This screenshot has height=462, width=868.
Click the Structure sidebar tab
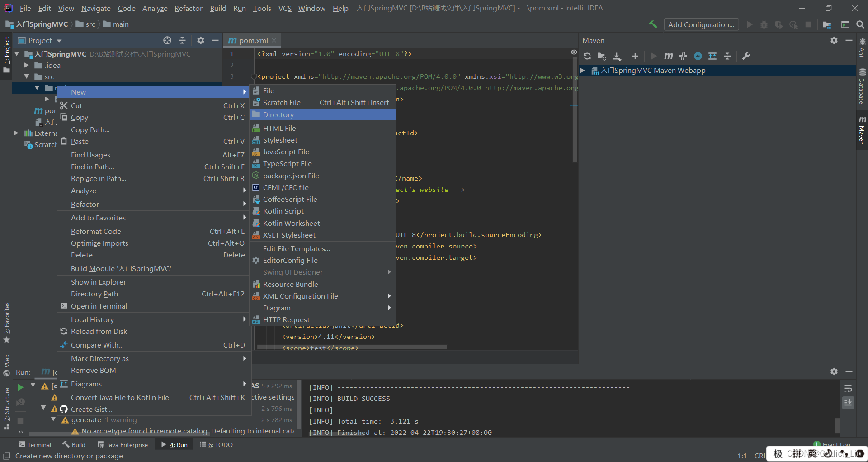6,409
